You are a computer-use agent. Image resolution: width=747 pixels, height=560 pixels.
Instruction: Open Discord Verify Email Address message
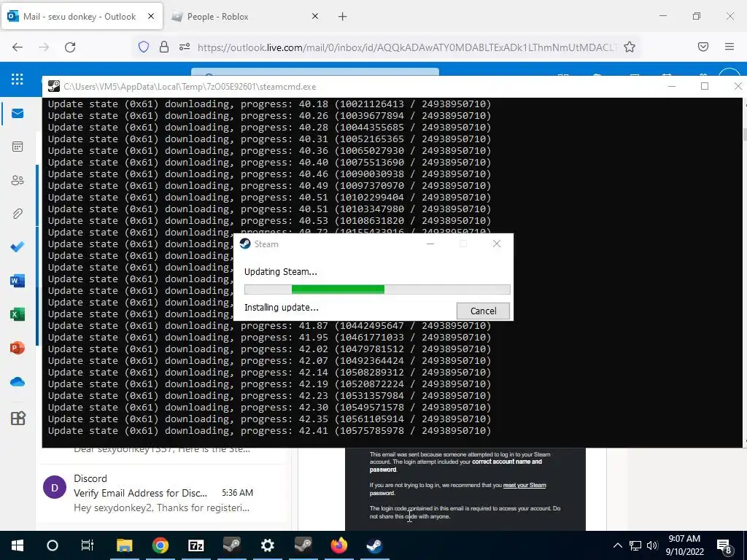163,493
